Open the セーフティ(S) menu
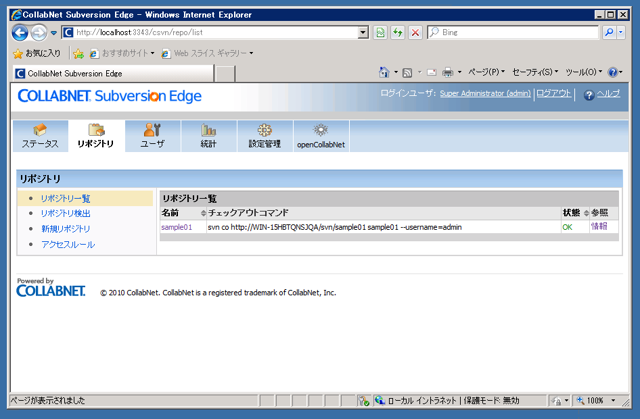This screenshot has width=640, height=419. [x=535, y=72]
